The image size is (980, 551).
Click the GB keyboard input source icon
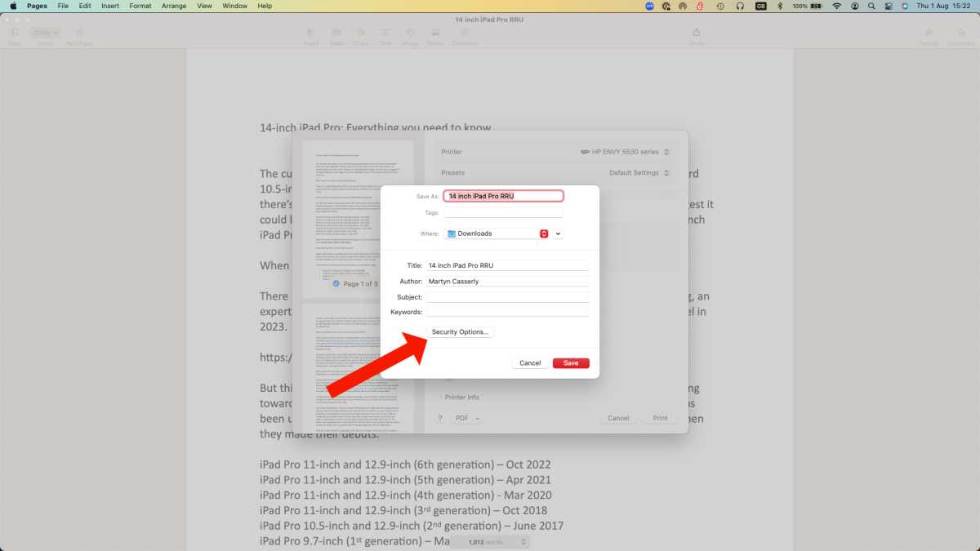(x=761, y=6)
